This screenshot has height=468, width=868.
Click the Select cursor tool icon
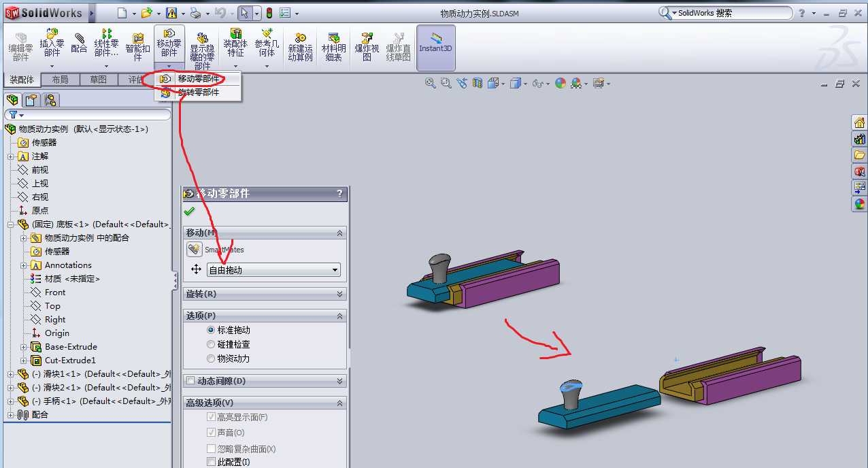245,13
